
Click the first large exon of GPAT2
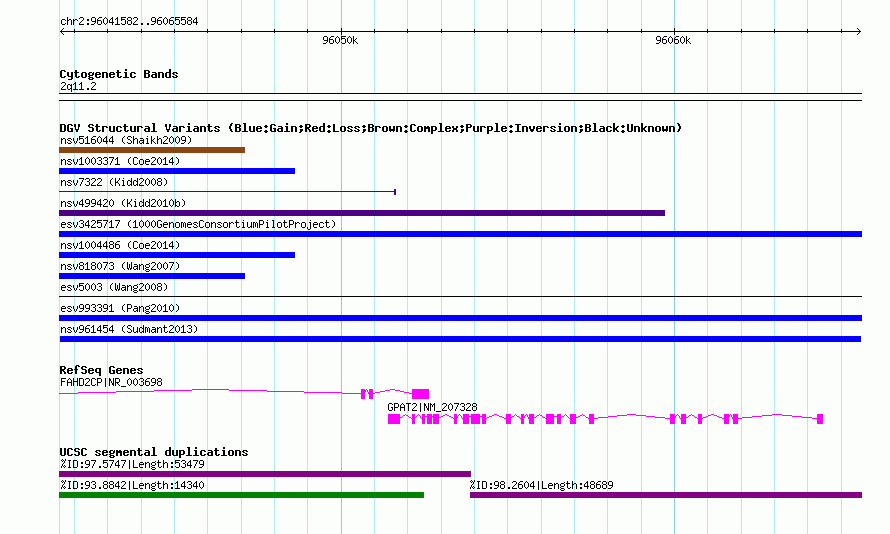[x=394, y=419]
